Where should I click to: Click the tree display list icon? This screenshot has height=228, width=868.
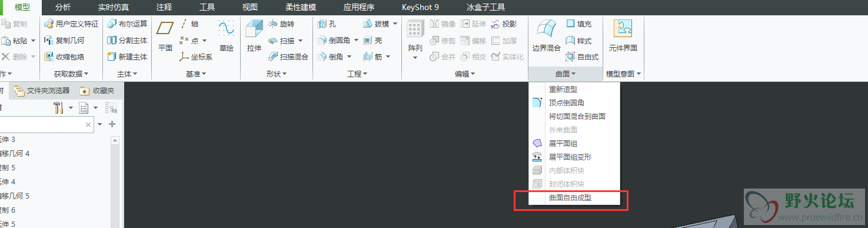[x=84, y=108]
